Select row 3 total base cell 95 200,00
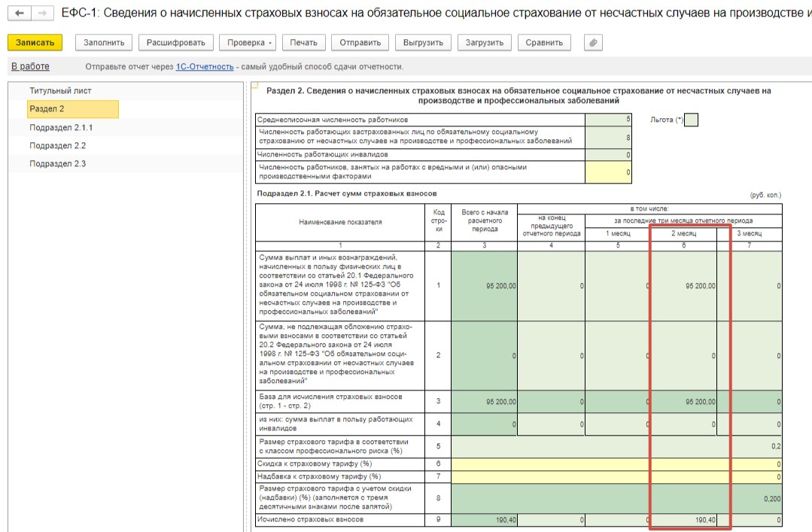Screen dimensions: 812x532 [x=484, y=402]
